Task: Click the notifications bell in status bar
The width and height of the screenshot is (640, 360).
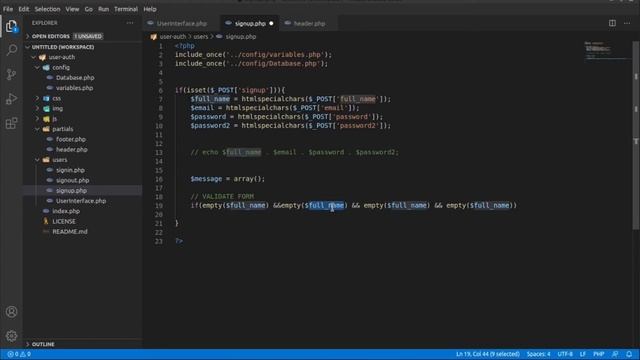Action: [629, 354]
